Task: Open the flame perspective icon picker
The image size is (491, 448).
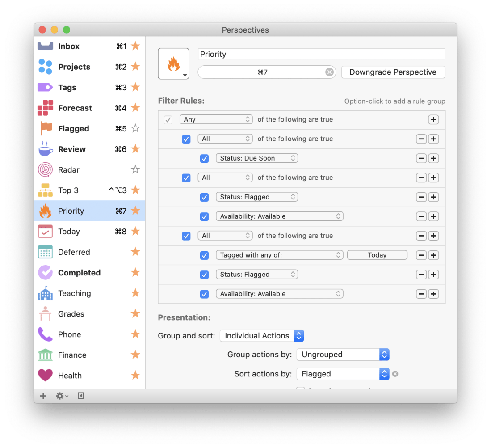Action: pyautogui.click(x=174, y=64)
